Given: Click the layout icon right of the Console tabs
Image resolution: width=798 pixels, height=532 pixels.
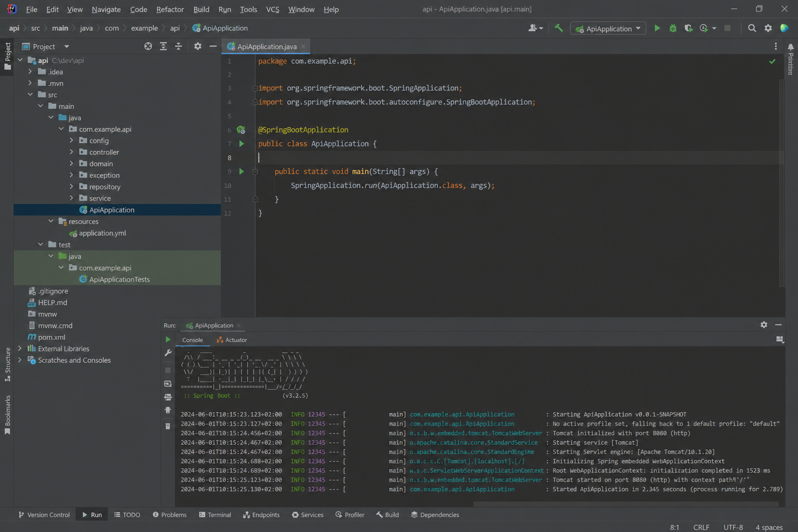Looking at the screenshot, I should (x=779, y=339).
